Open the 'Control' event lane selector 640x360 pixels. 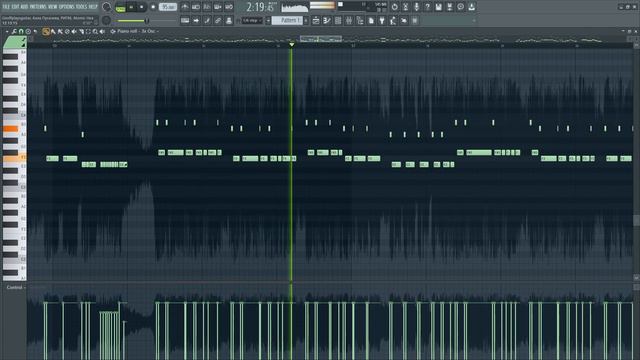click(16, 287)
